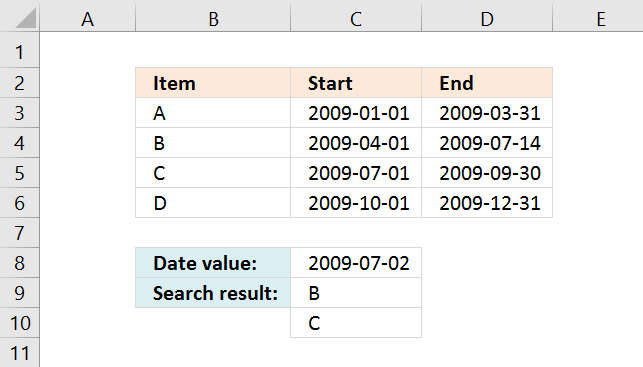Select the cell with date 2009-07-02

tap(356, 263)
